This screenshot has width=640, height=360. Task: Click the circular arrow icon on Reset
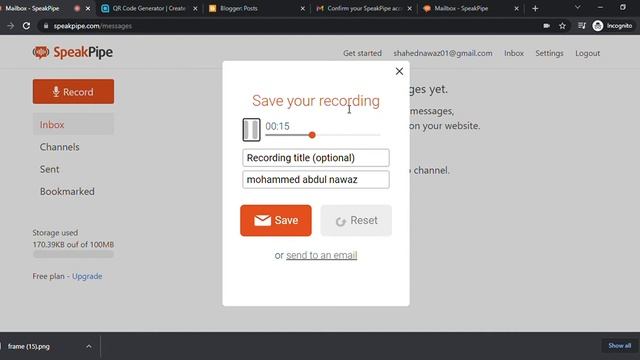[340, 221]
